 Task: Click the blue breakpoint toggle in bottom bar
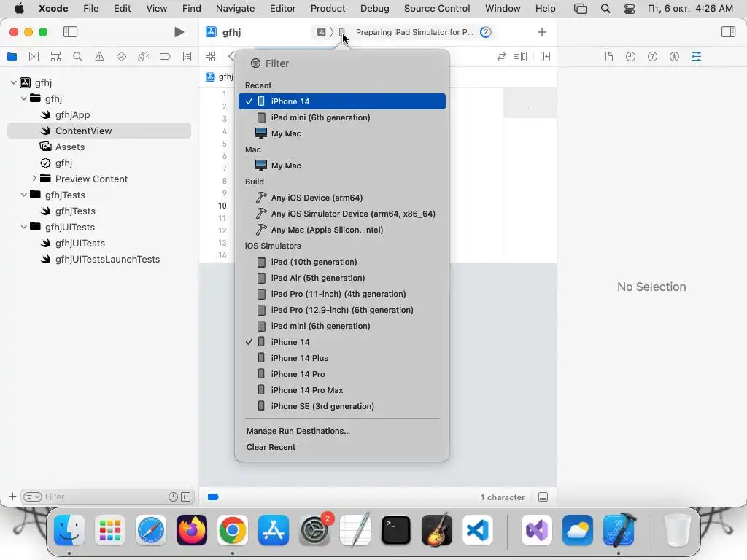tap(213, 497)
